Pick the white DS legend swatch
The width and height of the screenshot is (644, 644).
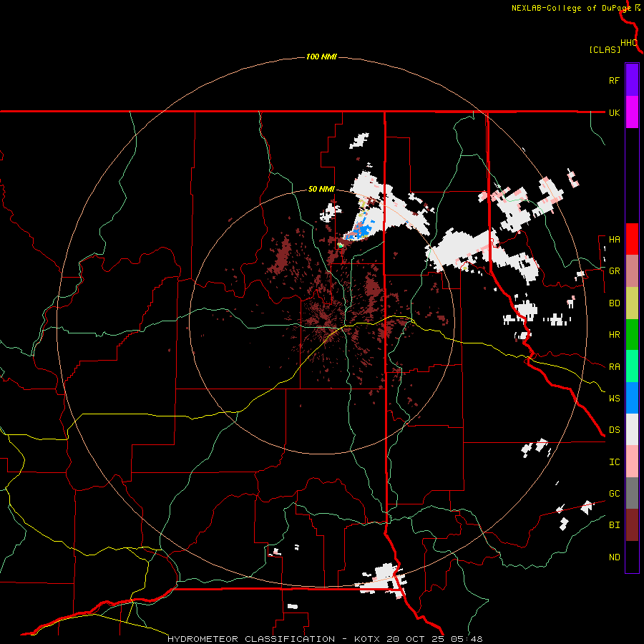click(632, 429)
